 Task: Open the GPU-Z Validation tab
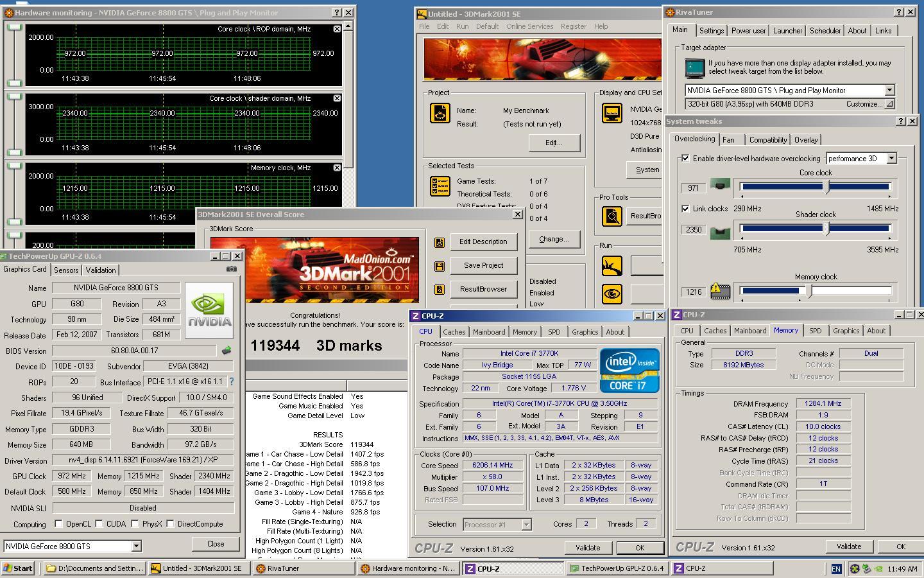pos(101,270)
